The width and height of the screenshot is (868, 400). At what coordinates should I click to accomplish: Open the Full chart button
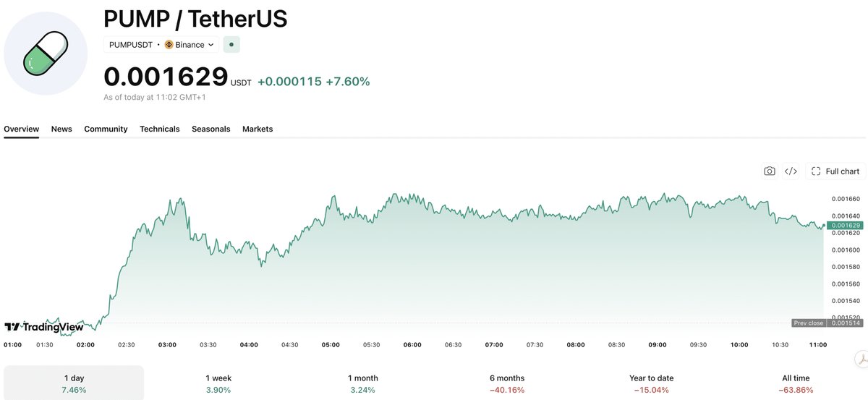835,171
